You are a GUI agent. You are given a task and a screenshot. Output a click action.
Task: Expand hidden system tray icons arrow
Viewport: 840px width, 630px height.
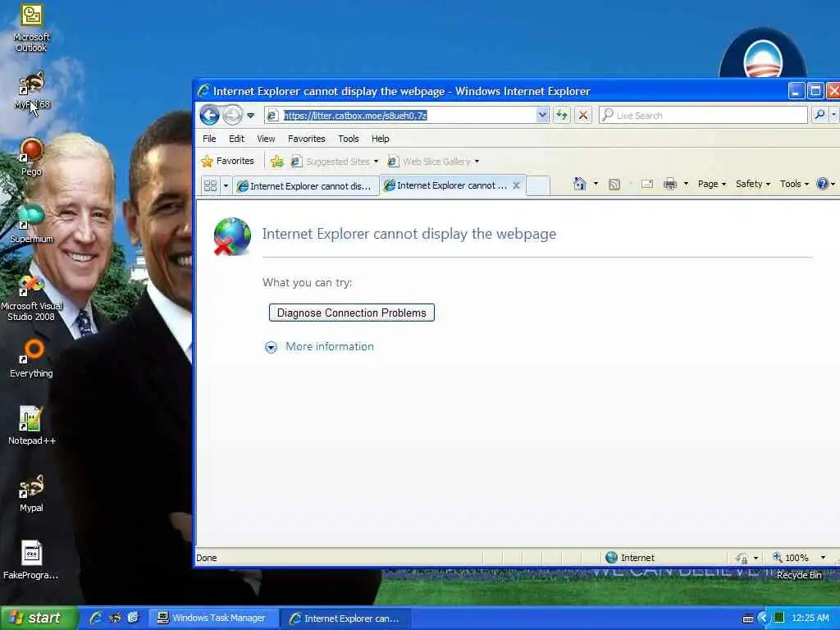click(x=764, y=619)
